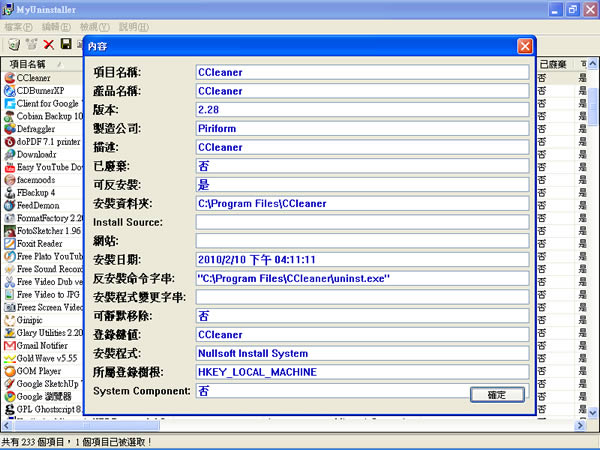Select the Defraggler program icon
Viewport: 600px width, 450px height.
click(10, 129)
